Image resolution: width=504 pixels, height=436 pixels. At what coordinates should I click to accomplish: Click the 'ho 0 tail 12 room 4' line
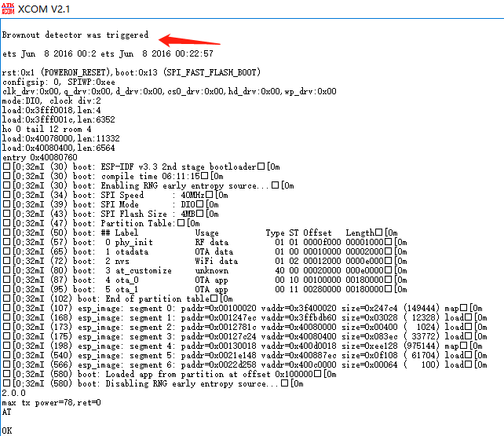pos(46,130)
